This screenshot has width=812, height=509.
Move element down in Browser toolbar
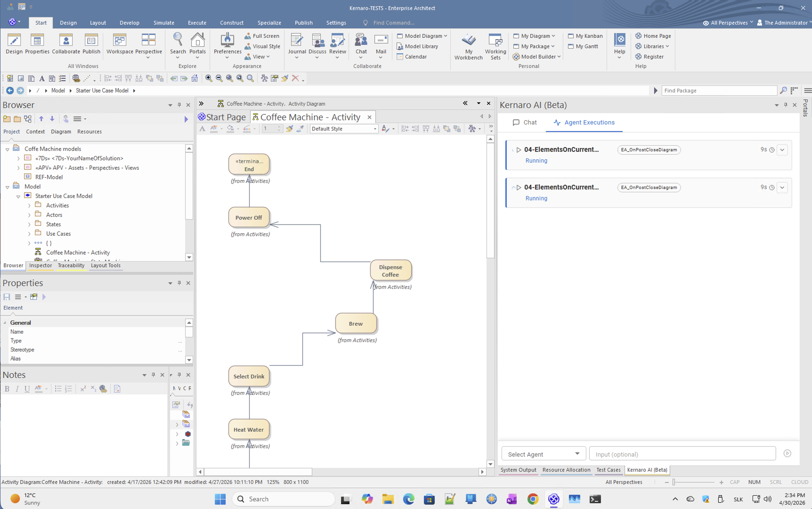coord(52,119)
